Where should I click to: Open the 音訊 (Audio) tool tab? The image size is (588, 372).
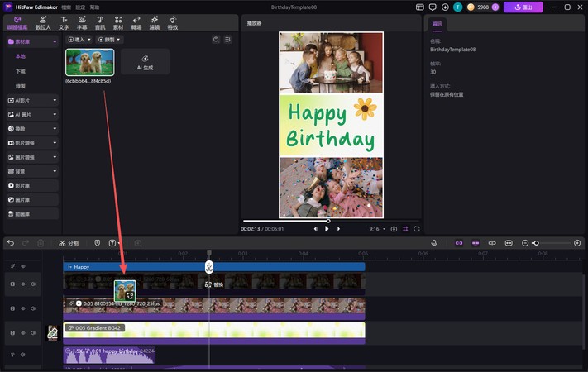(100, 22)
